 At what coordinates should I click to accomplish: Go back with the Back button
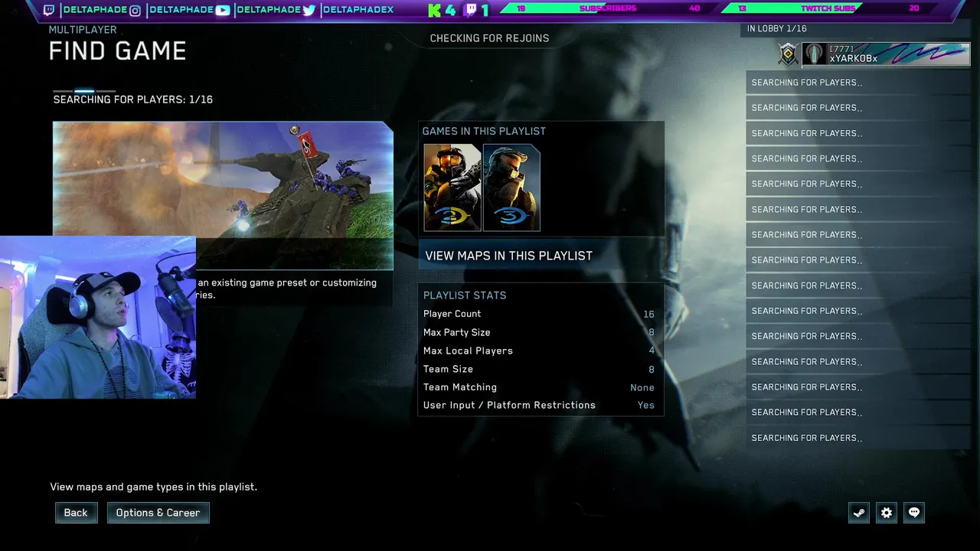[76, 513]
